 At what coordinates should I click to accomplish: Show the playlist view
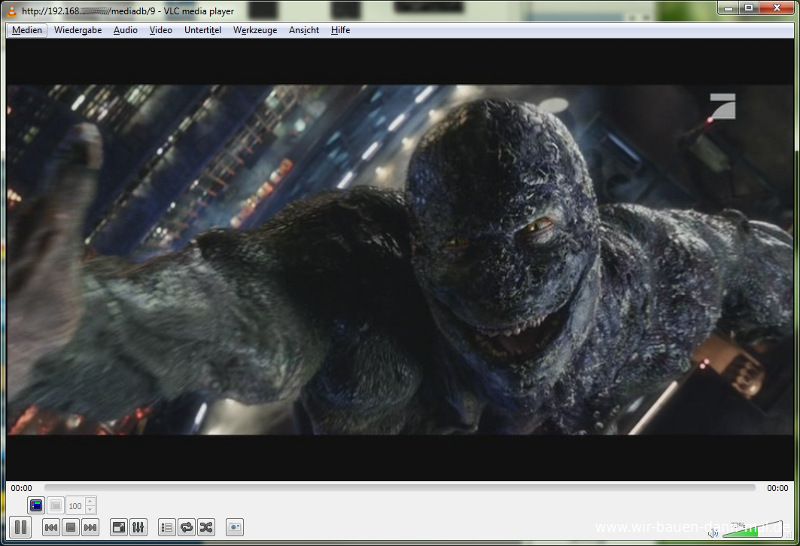coord(167,527)
